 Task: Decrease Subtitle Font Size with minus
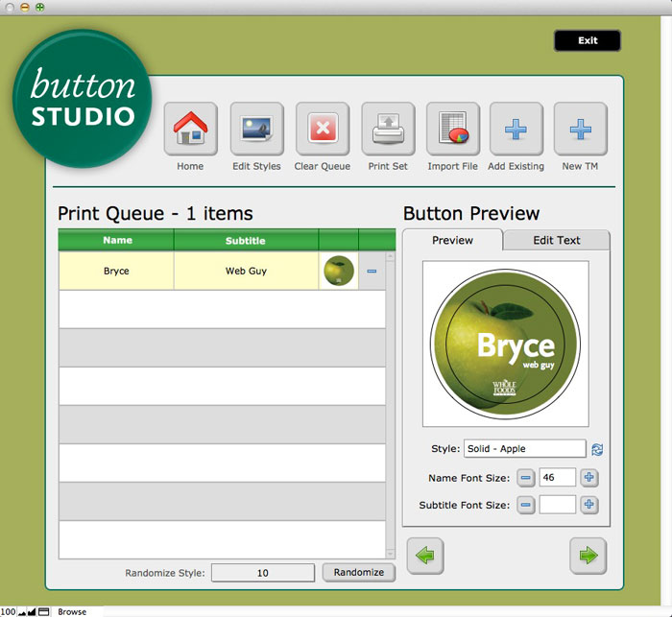coord(525,505)
